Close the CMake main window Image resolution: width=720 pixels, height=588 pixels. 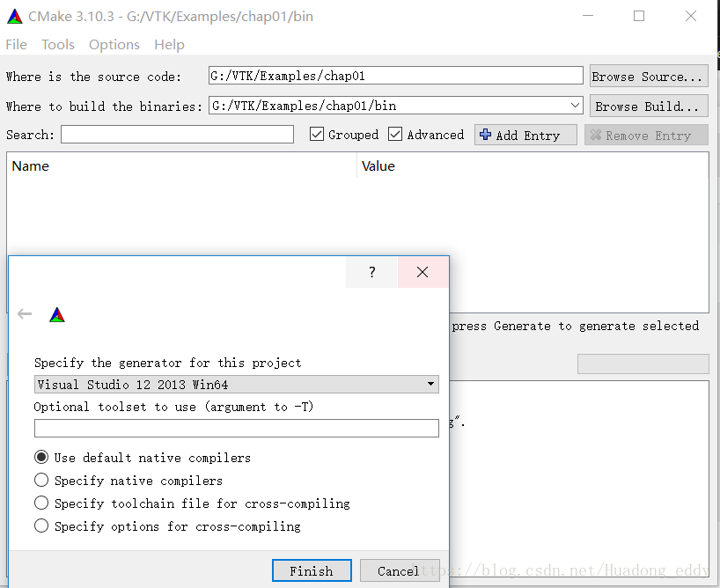click(x=691, y=16)
